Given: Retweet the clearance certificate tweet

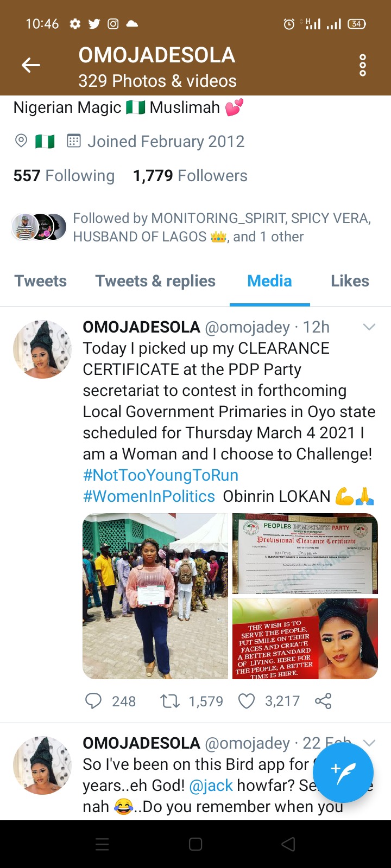Looking at the screenshot, I should pyautogui.click(x=170, y=701).
